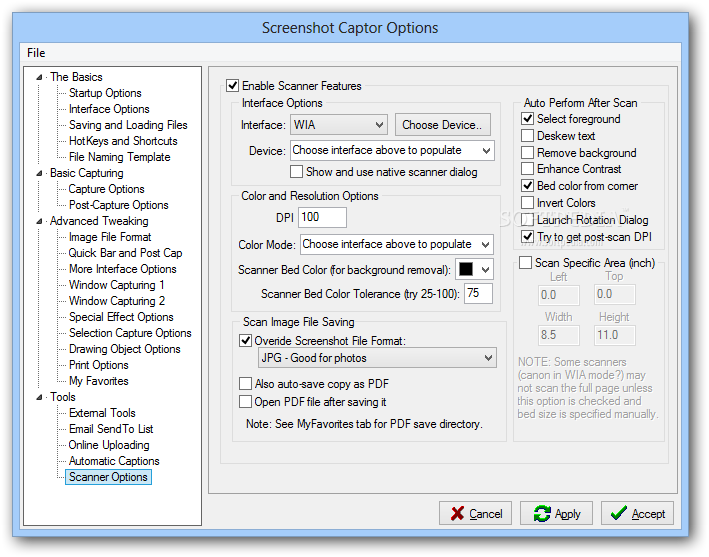Viewport: 709px width, 557px height.
Task: Open More Interface Options
Action: [123, 269]
